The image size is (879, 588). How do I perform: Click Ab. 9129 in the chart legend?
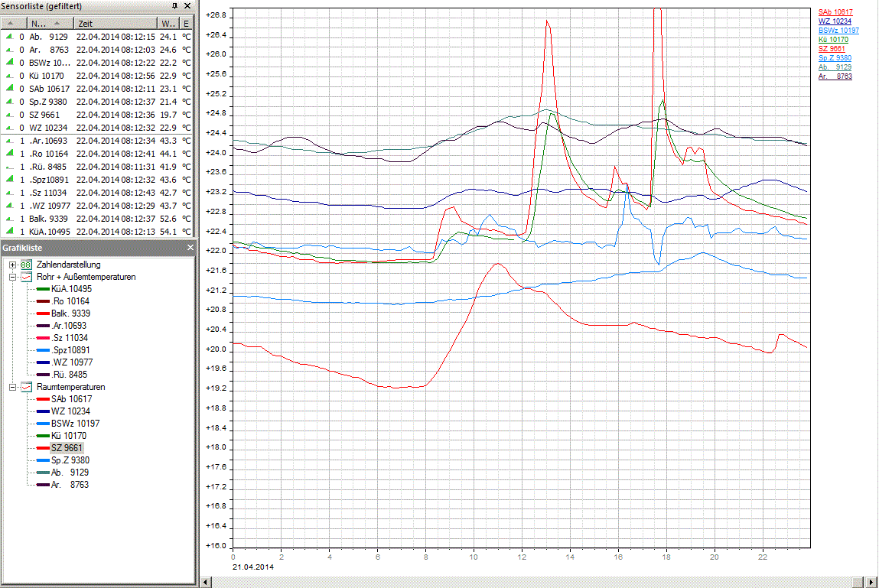point(835,67)
